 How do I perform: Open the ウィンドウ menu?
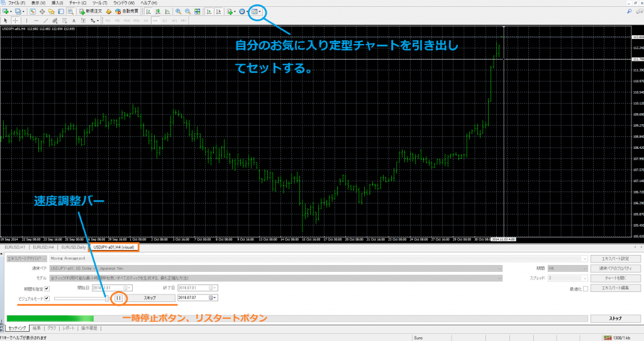pos(124,3)
